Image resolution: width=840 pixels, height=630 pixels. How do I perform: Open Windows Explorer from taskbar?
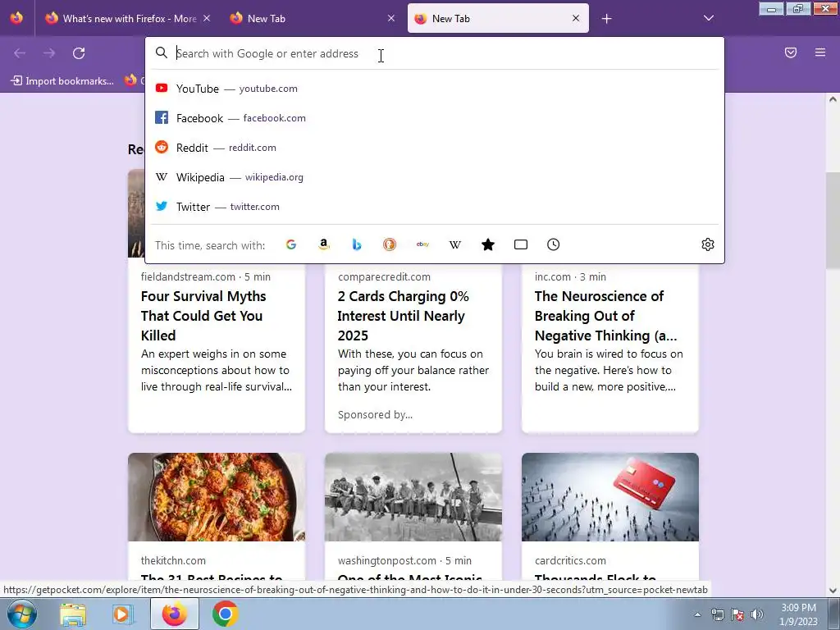[x=73, y=614]
